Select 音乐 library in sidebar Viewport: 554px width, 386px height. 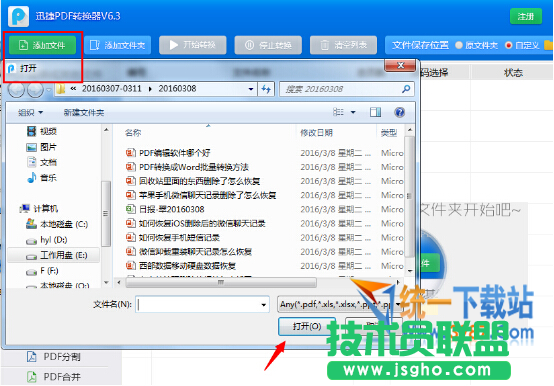[x=42, y=178]
